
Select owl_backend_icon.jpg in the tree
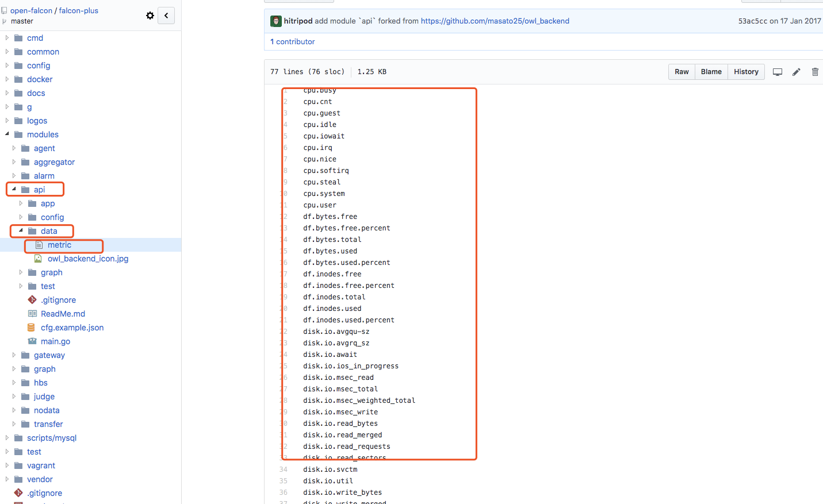[87, 259]
